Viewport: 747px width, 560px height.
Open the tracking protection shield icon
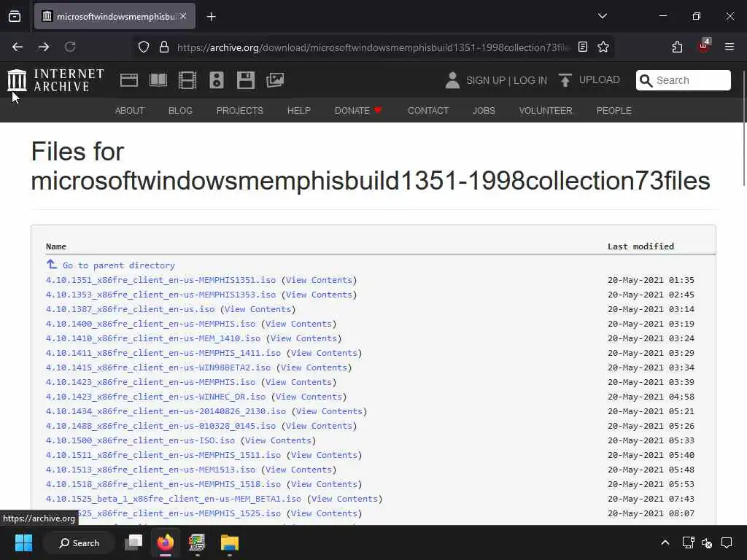click(144, 47)
